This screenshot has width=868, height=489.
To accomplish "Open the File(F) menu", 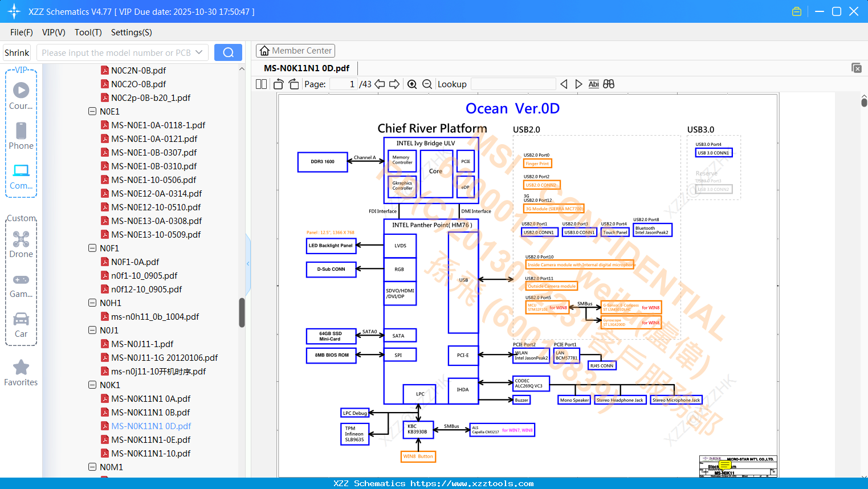I will point(22,32).
